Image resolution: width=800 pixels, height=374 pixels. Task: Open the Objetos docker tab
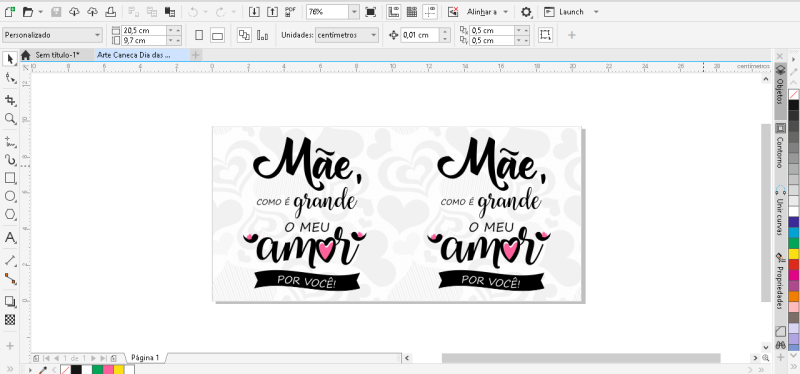coord(780,91)
